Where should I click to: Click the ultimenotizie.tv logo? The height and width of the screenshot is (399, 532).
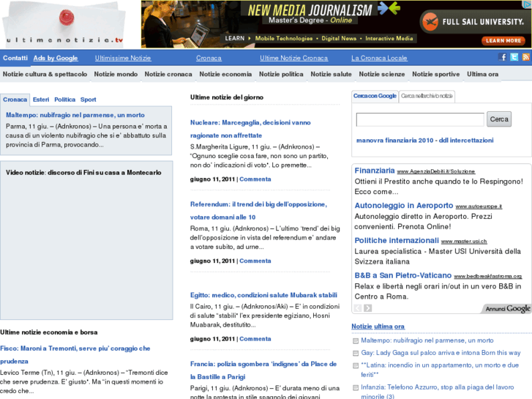[64, 24]
